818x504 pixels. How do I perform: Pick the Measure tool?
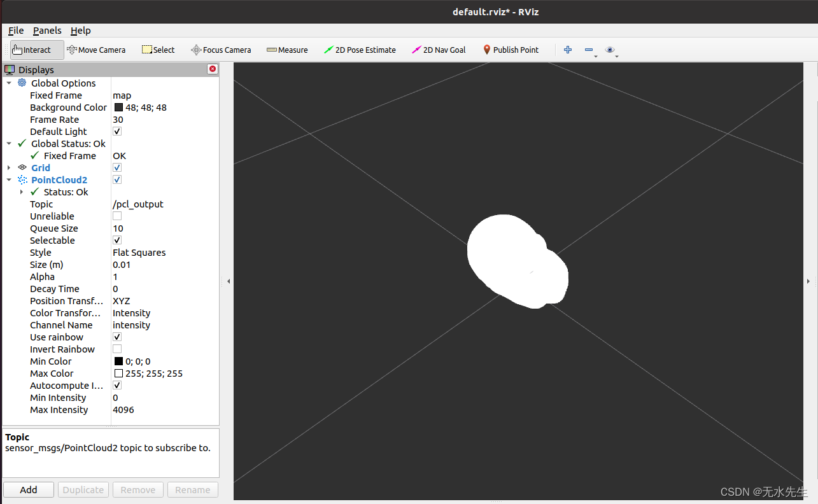point(287,50)
